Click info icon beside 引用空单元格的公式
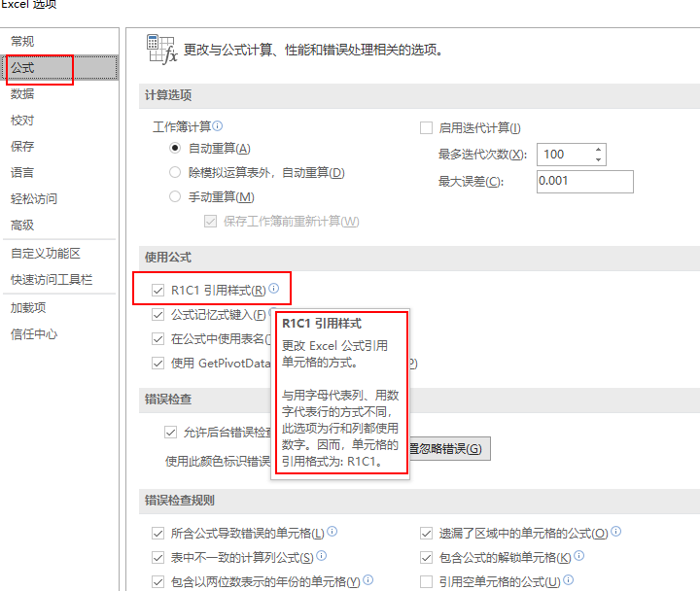This screenshot has width=700, height=591. tap(569, 580)
